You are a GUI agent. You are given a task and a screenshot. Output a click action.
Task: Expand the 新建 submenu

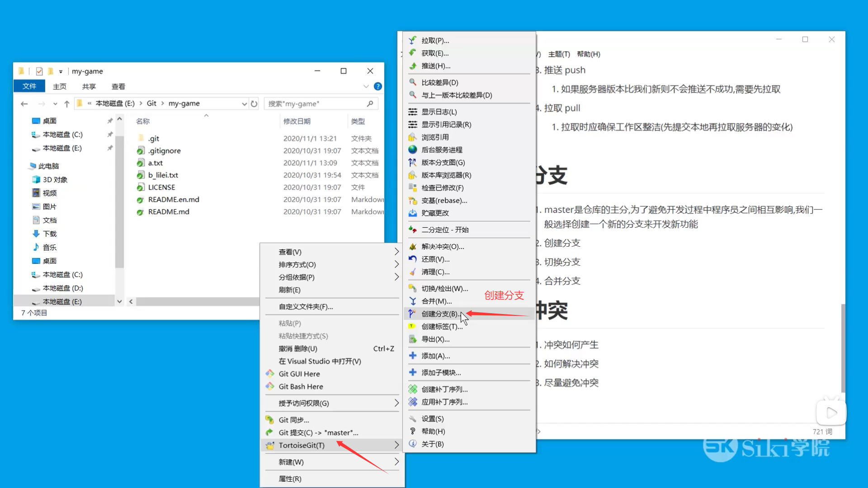396,462
